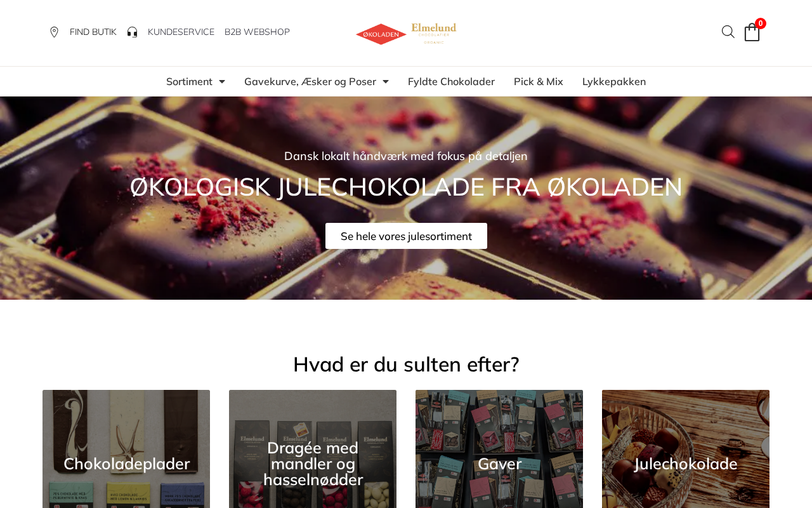Visit the B2B WEBSHOP link
Viewport: 812px width, 508px height.
(257, 32)
